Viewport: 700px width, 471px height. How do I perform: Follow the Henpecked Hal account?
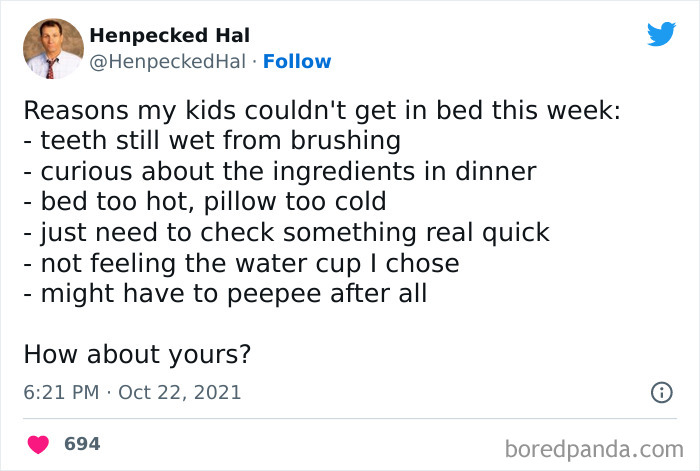click(x=297, y=62)
